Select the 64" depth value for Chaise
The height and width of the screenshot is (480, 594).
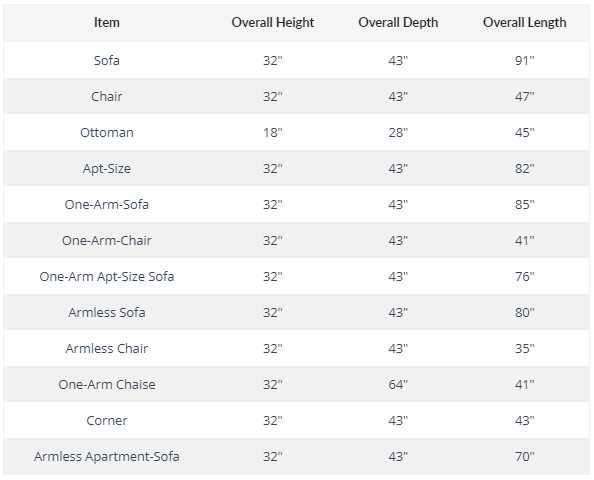pyautogui.click(x=398, y=384)
